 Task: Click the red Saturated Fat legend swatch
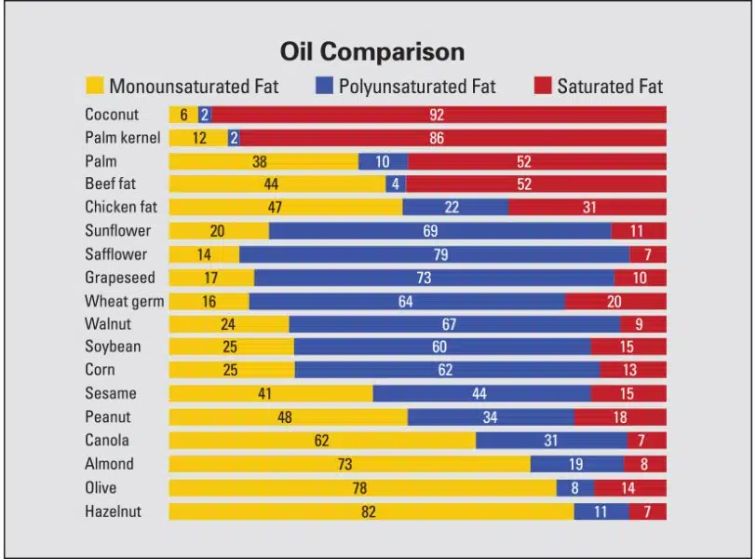click(543, 86)
